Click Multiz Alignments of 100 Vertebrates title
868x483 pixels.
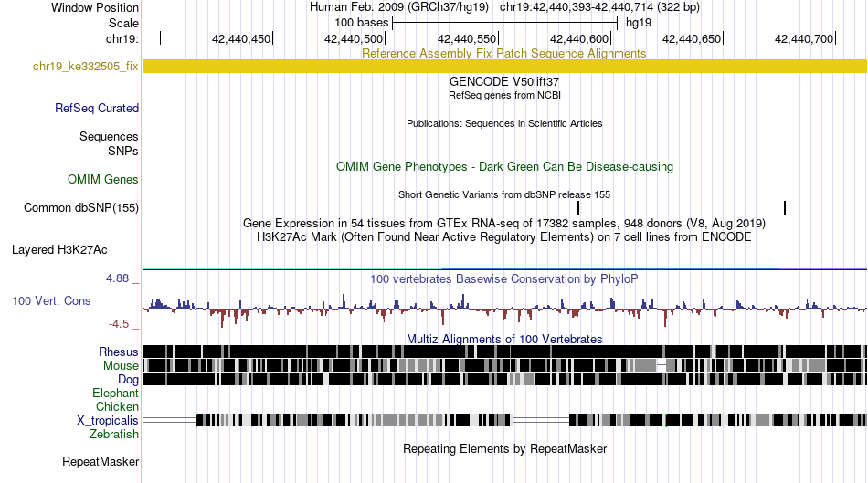[504, 339]
